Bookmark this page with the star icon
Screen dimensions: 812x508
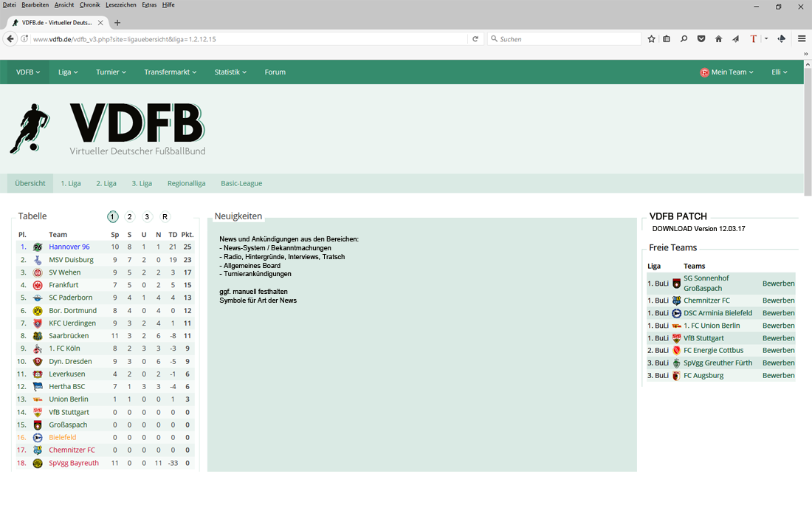[651, 39]
